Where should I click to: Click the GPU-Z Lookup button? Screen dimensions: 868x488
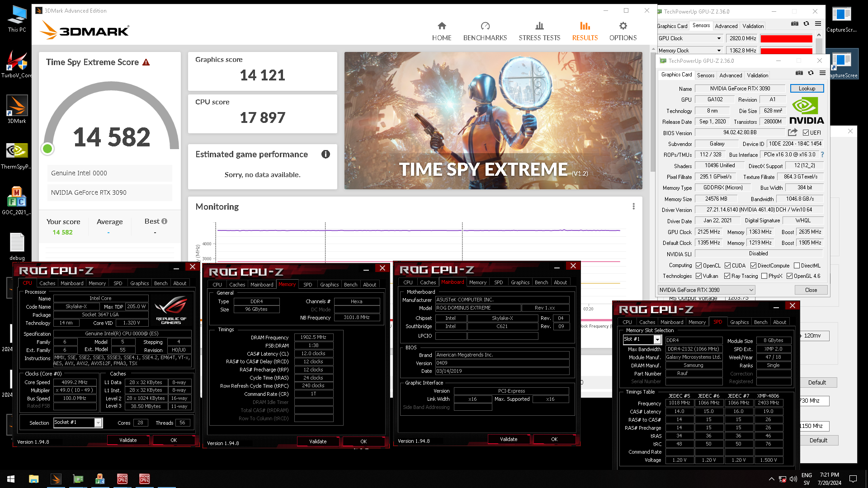[807, 89]
